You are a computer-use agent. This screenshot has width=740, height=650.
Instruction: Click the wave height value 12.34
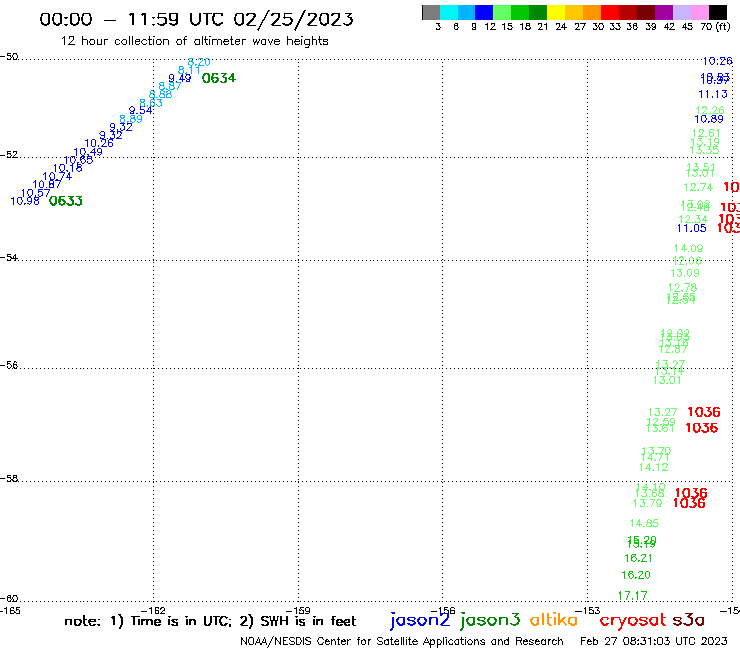693,219
